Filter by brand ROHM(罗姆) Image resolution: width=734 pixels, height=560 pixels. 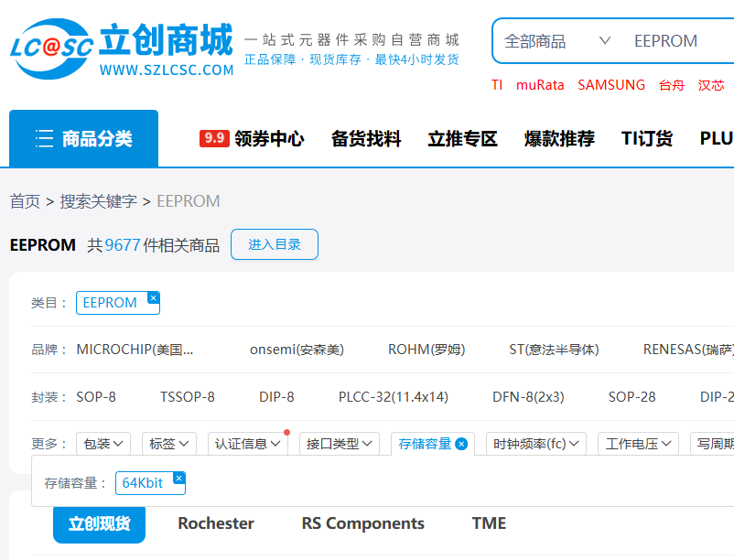(x=426, y=350)
